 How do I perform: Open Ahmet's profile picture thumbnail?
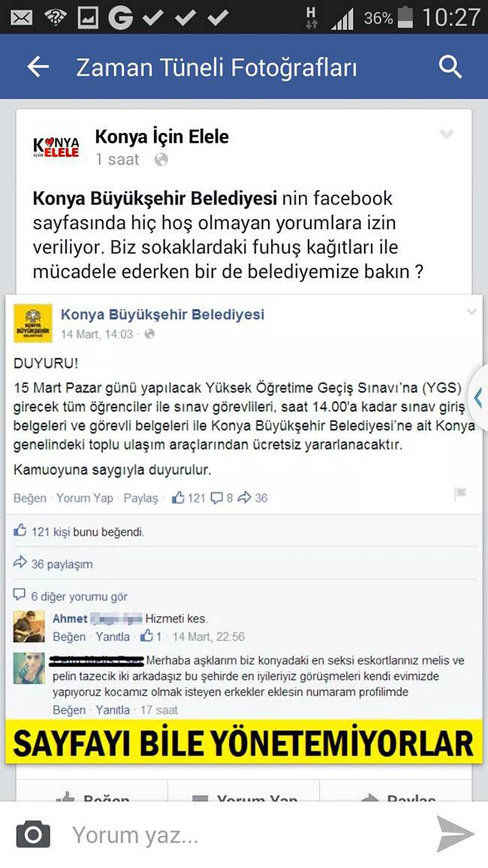coord(29,627)
